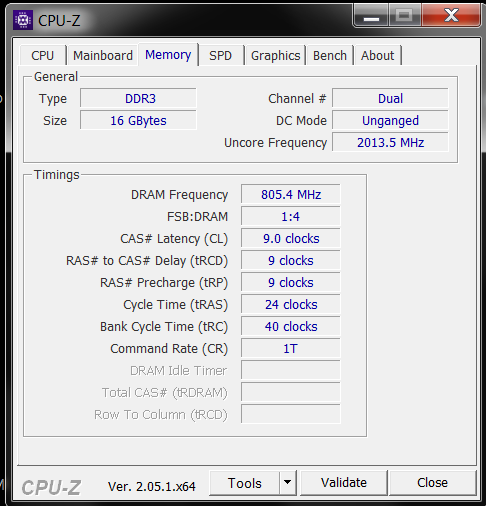Click the disabled maximize button
This screenshot has width=486, height=506.
point(405,15)
